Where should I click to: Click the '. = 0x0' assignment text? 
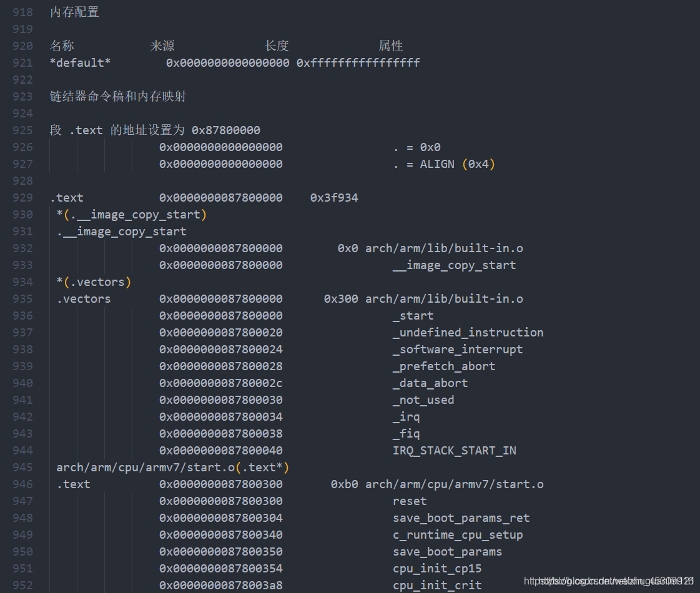click(x=417, y=147)
